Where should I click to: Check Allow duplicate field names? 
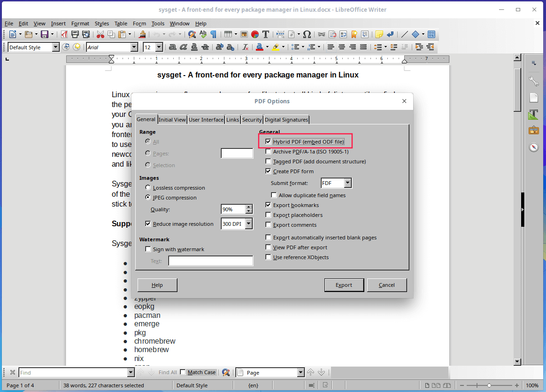274,195
